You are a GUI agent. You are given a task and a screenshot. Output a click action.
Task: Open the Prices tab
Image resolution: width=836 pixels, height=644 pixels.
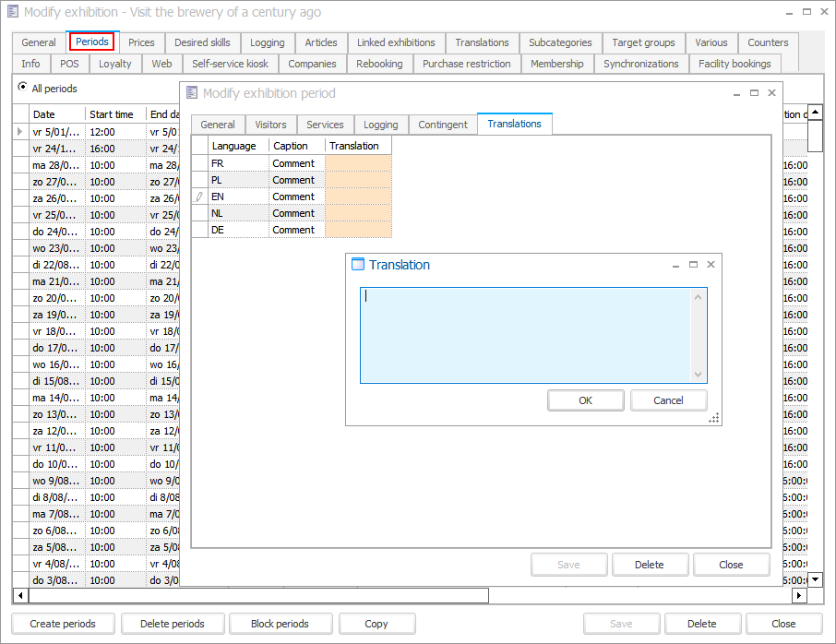point(141,42)
